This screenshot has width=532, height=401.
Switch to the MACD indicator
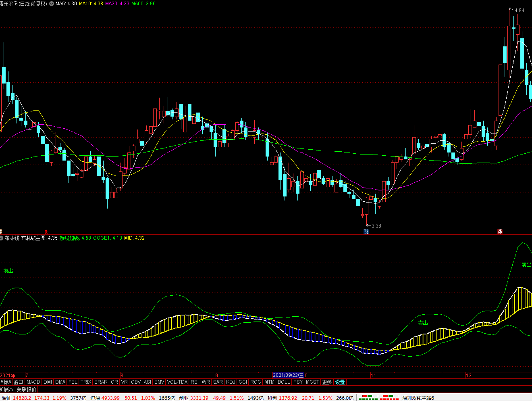[33, 382]
